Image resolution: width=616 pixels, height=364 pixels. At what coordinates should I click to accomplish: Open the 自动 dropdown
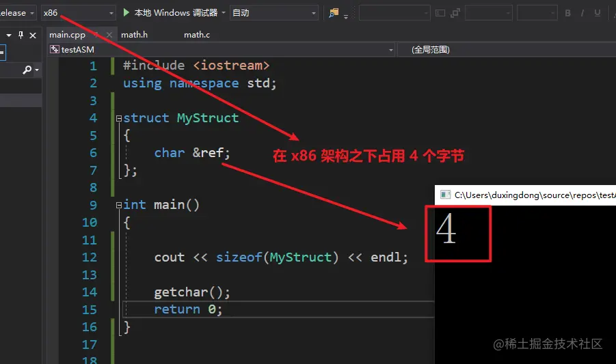[274, 12]
